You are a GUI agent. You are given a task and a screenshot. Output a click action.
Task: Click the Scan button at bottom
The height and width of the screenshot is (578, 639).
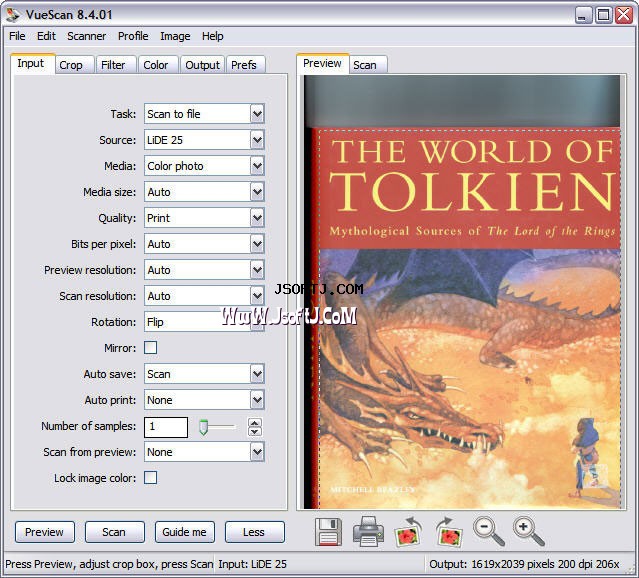(115, 532)
